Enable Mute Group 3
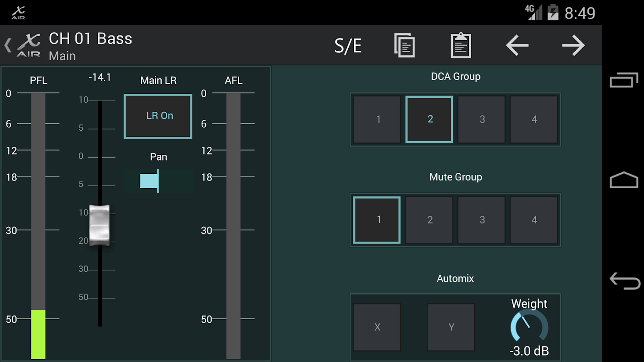The height and width of the screenshot is (362, 644). tap(482, 220)
